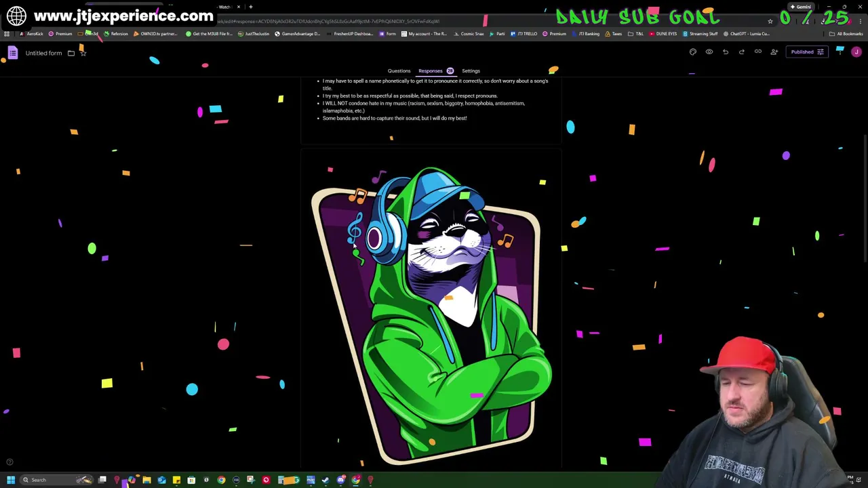Open Task View on taskbar

click(102, 480)
